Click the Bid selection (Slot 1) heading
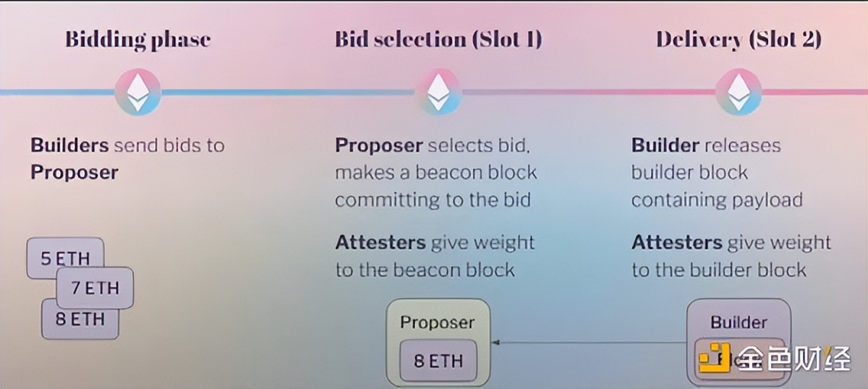 pos(438,39)
